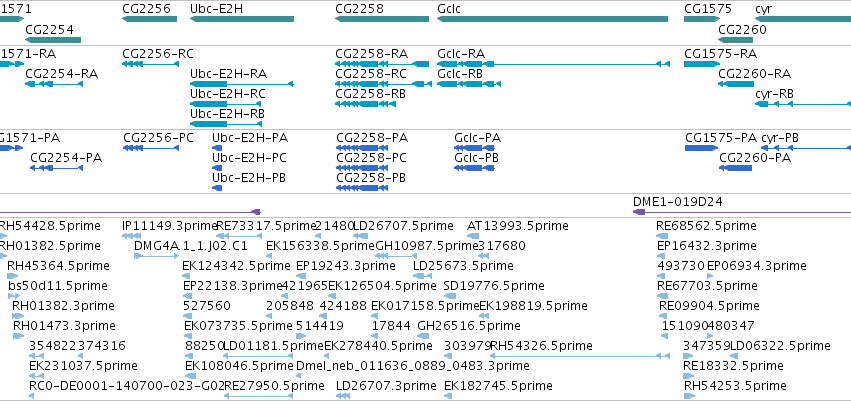
Task: Select the CG2258 gene feature
Action: pyautogui.click(x=382, y=19)
